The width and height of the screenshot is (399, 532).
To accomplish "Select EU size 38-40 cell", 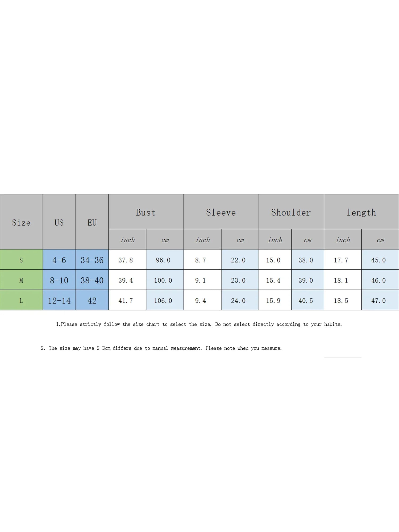I will point(92,280).
